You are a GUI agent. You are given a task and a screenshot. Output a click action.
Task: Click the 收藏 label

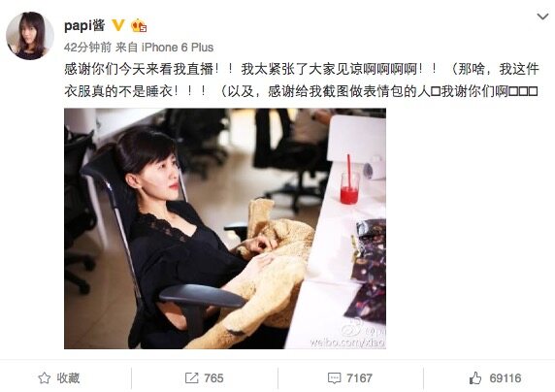(68, 378)
